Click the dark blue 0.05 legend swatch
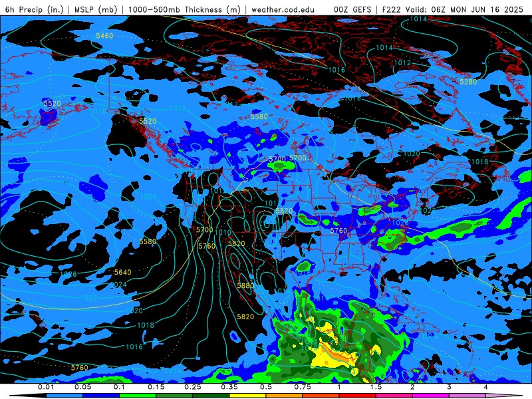 (101, 396)
